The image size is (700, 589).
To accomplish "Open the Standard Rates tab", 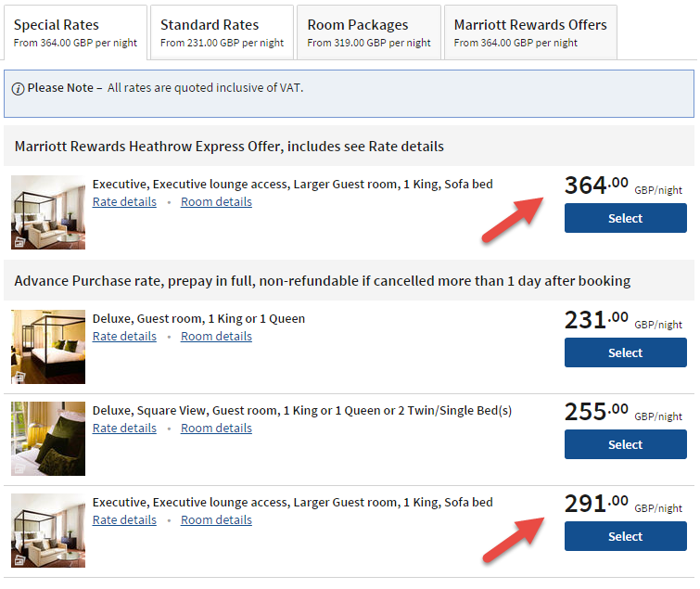I will (x=222, y=32).
